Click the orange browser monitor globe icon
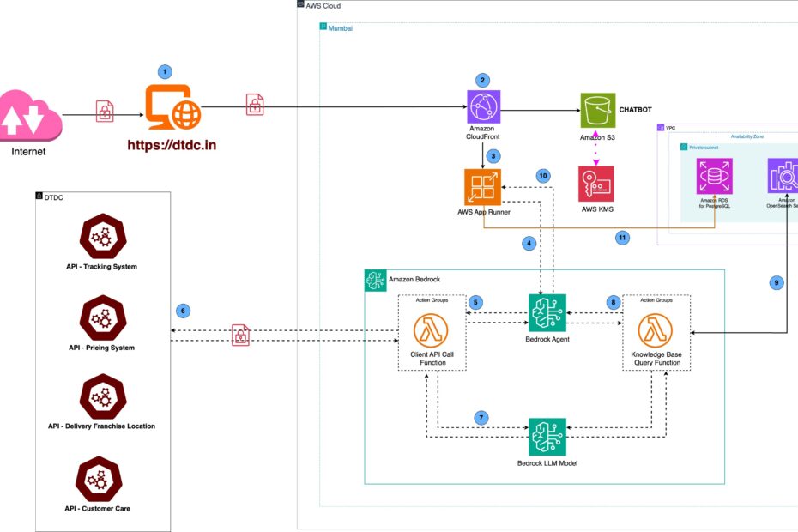 tap(173, 107)
